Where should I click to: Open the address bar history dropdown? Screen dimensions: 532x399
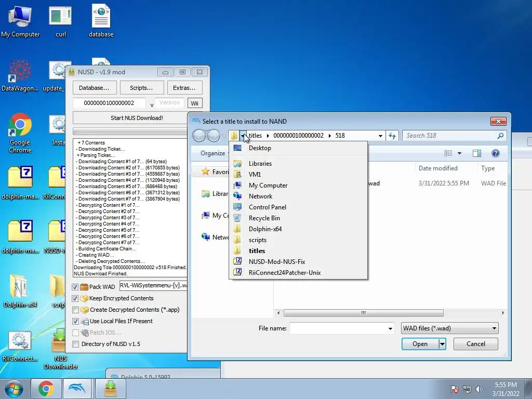[381, 136]
